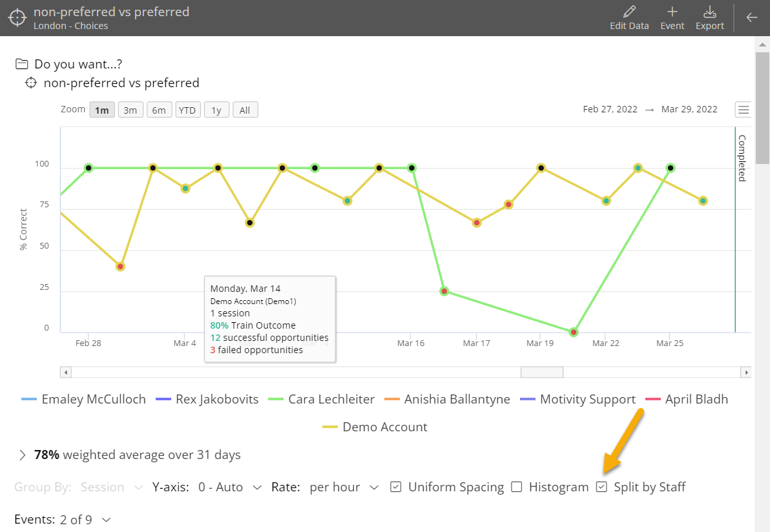Click the target icon in the top-left header

pos(17,17)
